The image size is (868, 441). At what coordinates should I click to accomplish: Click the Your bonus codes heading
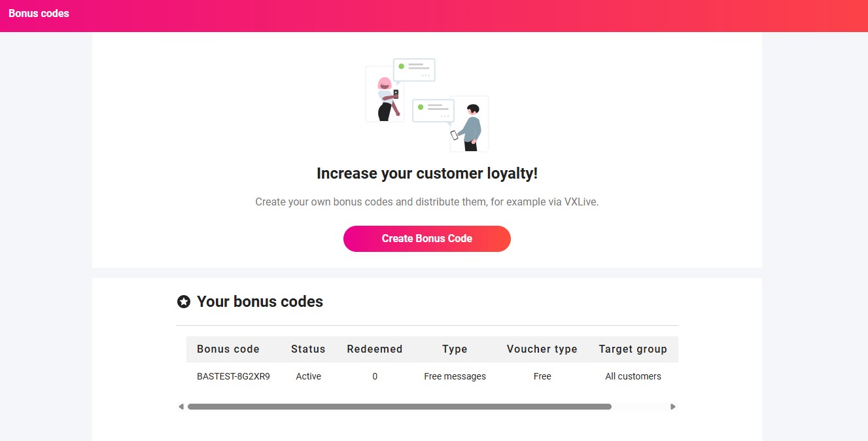click(260, 302)
